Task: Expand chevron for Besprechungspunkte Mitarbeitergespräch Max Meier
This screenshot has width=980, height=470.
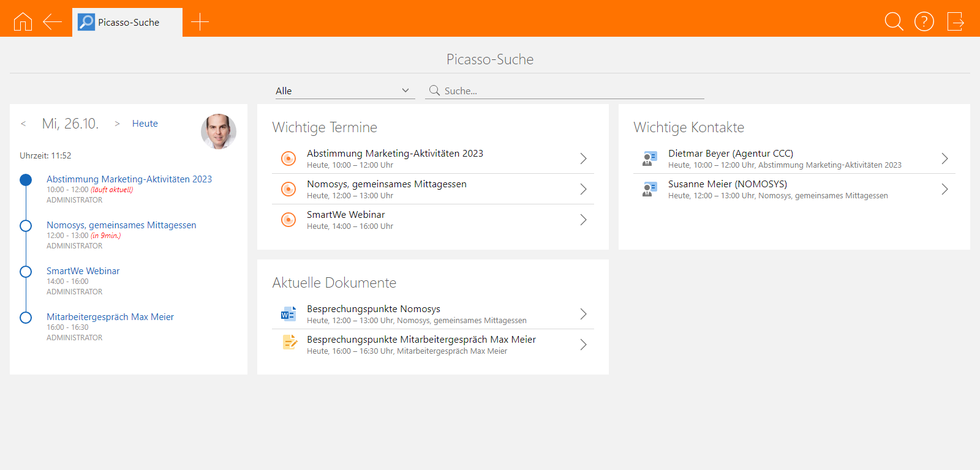Action: (x=583, y=345)
